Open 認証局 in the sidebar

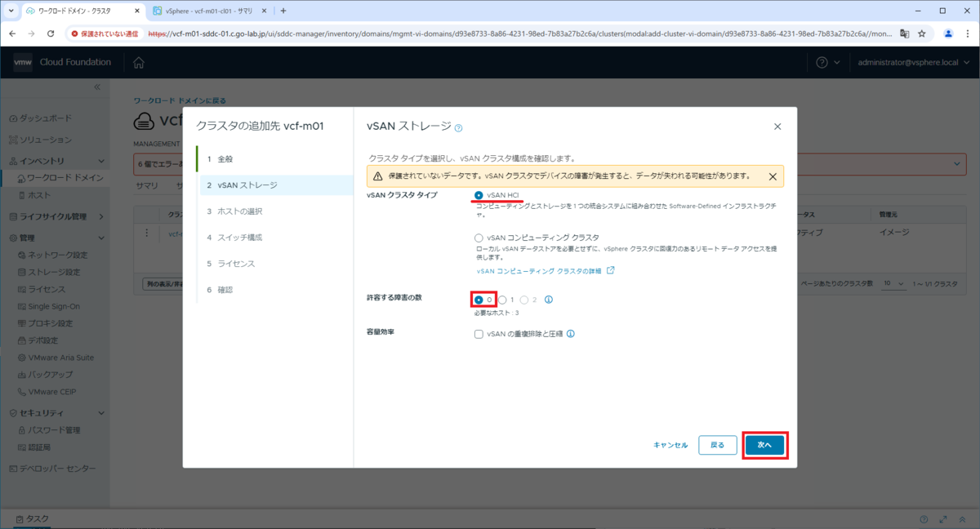point(34,447)
